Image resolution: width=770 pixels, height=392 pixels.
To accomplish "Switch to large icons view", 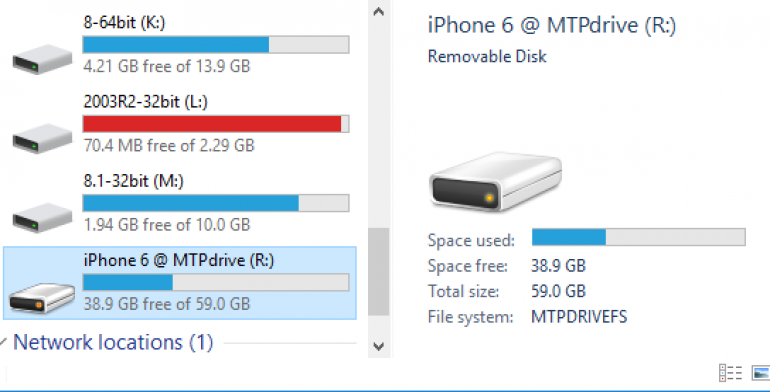I will 761,373.
